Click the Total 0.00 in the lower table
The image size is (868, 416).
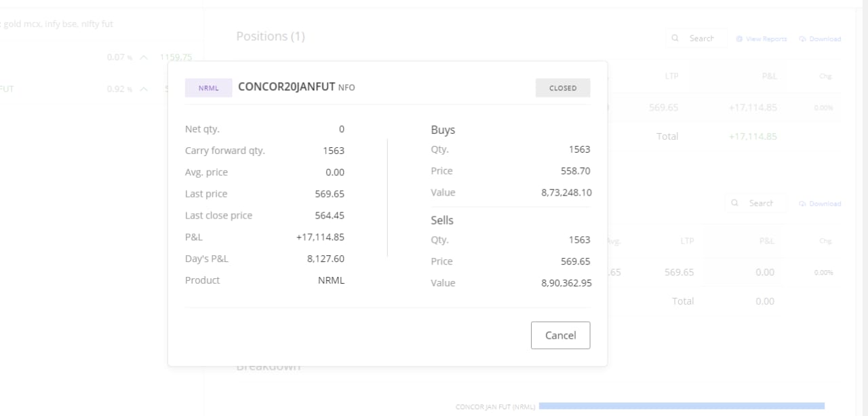coord(765,301)
